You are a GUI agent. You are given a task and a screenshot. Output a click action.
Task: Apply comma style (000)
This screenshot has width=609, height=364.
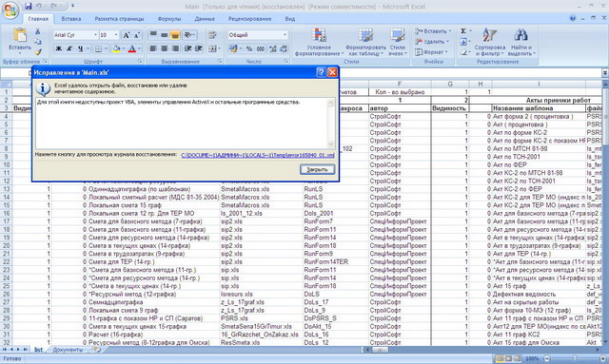[x=260, y=48]
